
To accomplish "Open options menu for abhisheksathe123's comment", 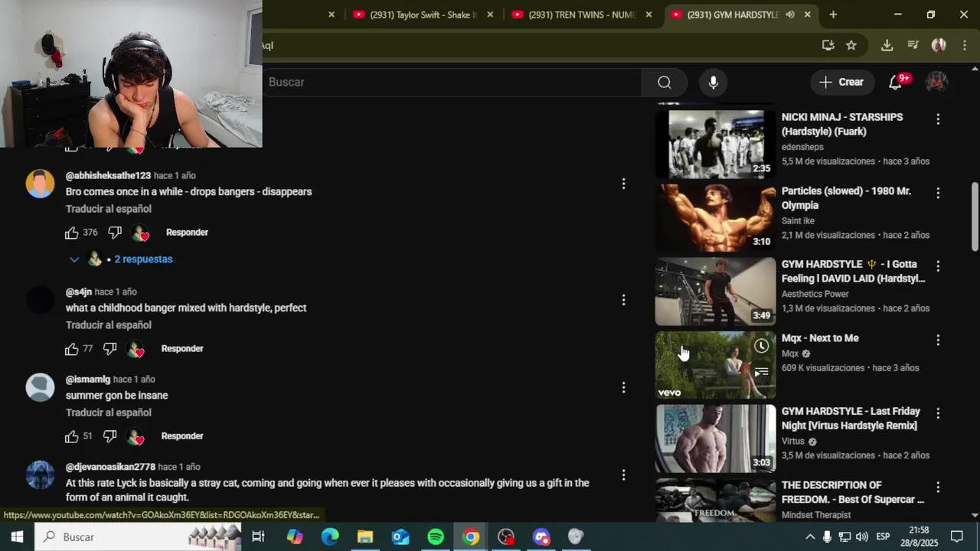I will [623, 184].
